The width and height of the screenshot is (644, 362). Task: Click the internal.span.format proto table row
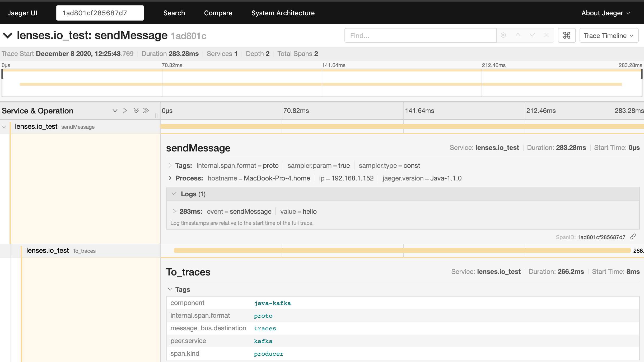point(403,316)
